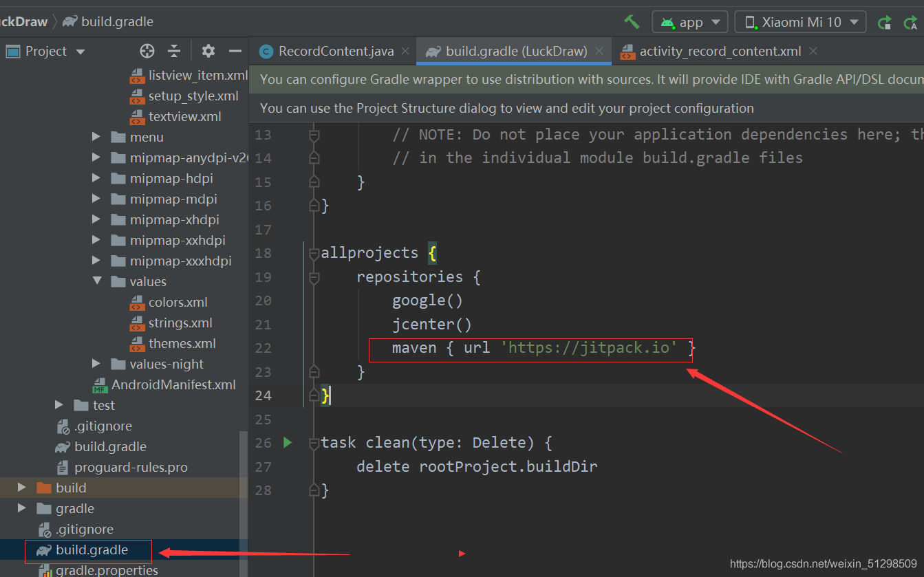Open Project panel settings gear

(x=208, y=51)
